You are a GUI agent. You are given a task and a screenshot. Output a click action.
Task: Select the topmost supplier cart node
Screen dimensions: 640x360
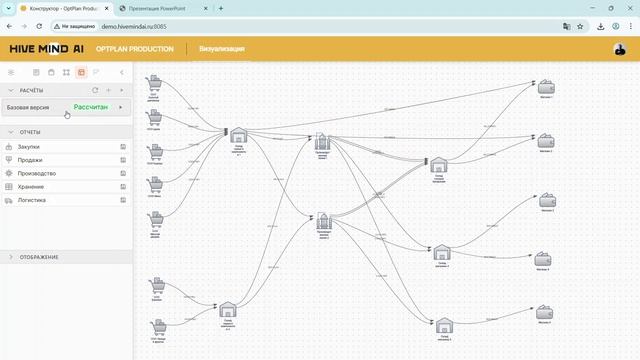click(x=154, y=83)
